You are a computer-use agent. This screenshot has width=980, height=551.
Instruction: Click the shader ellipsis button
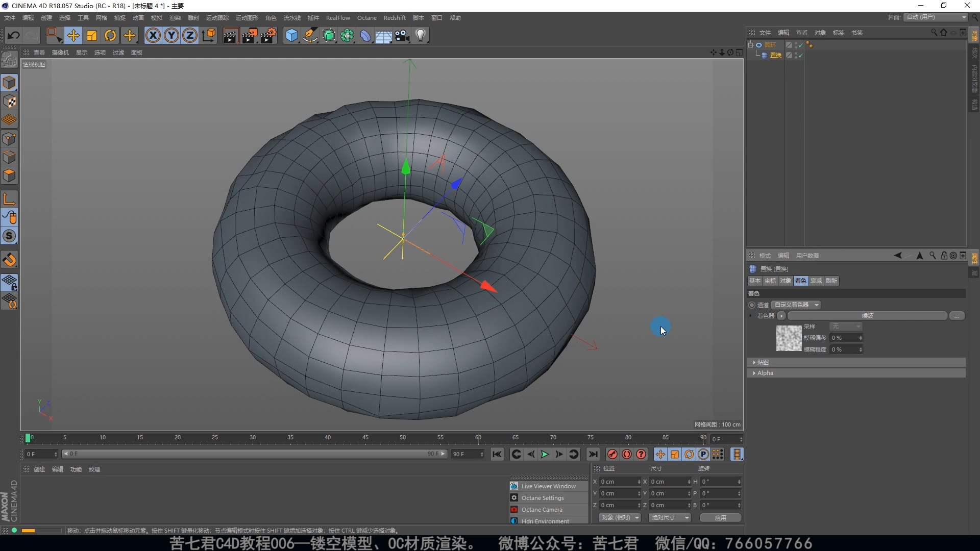tap(957, 316)
